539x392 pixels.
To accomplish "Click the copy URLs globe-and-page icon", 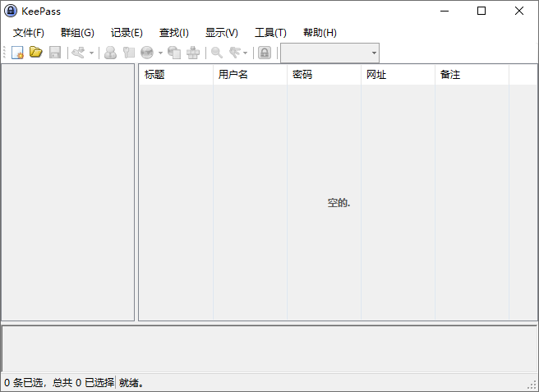I will [x=174, y=53].
